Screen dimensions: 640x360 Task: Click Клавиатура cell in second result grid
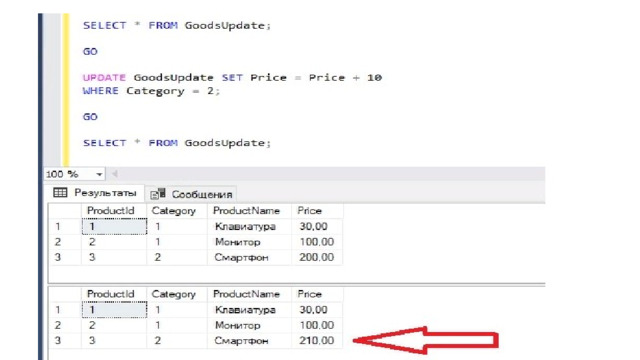tap(249, 310)
